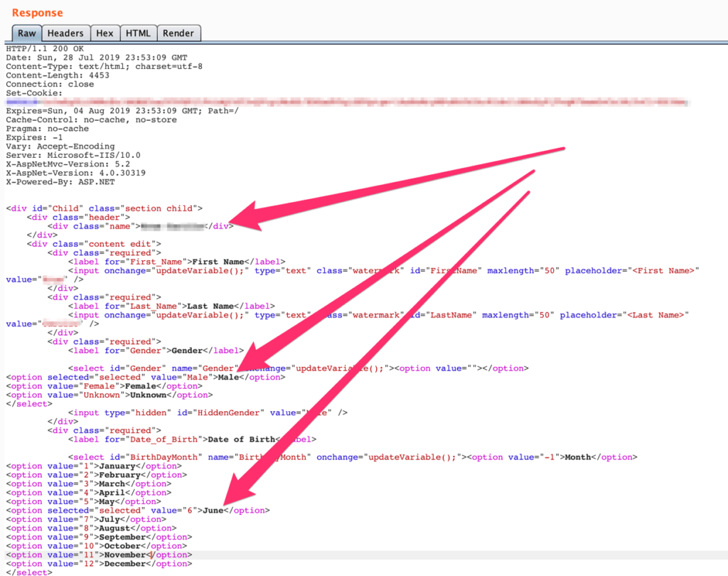The width and height of the screenshot is (728, 576).
Task: Click the hidden input "HiddenGender" line
Action: (x=208, y=412)
